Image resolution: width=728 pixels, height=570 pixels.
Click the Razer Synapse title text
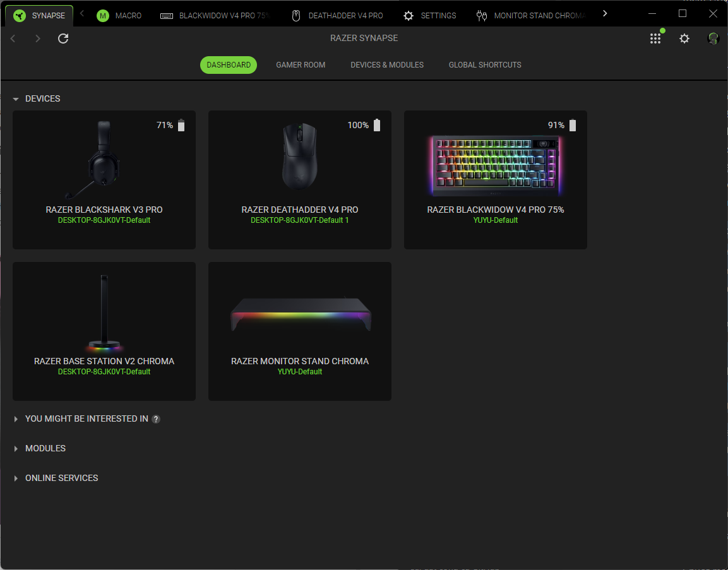pyautogui.click(x=364, y=38)
